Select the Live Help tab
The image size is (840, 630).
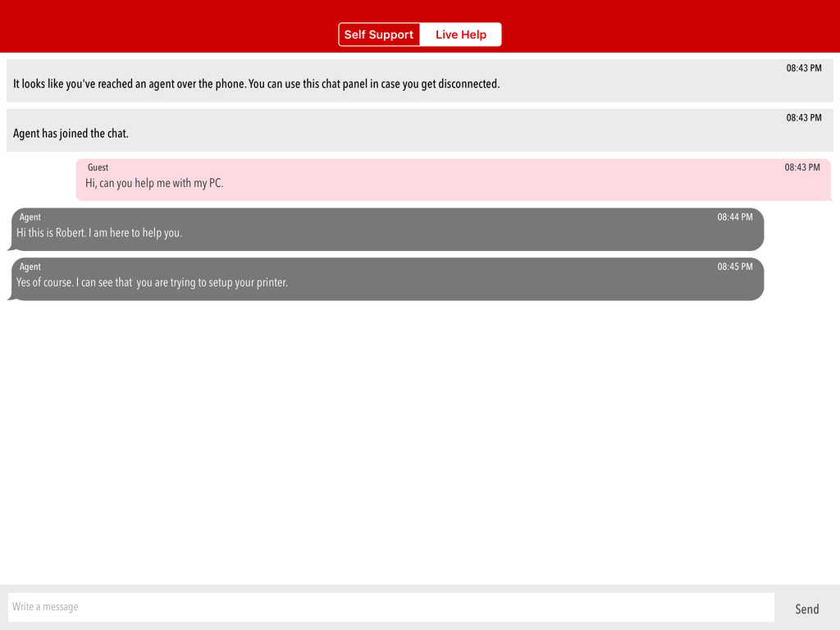(460, 34)
